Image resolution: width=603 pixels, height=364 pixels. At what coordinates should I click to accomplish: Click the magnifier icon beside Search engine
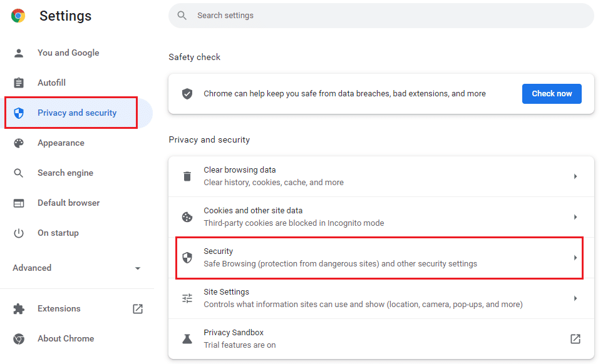coord(18,173)
